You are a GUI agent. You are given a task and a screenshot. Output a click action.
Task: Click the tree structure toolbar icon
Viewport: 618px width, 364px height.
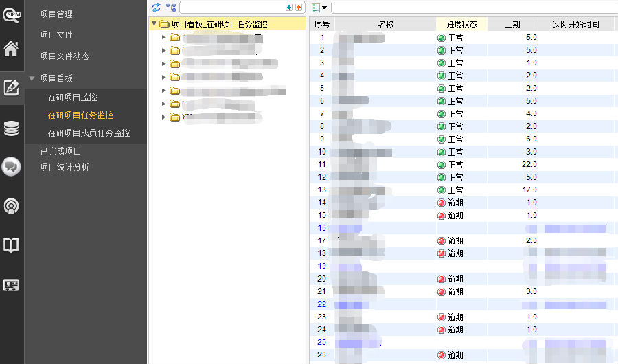click(x=171, y=7)
